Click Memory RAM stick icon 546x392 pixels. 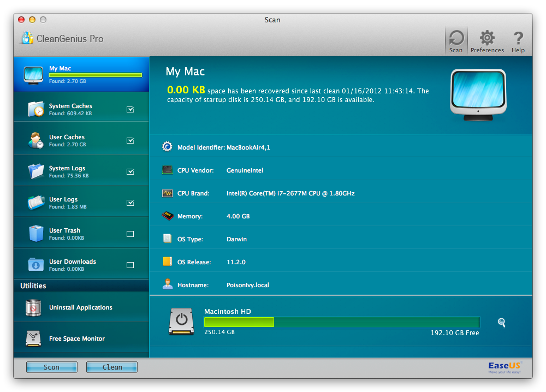pyautogui.click(x=168, y=216)
